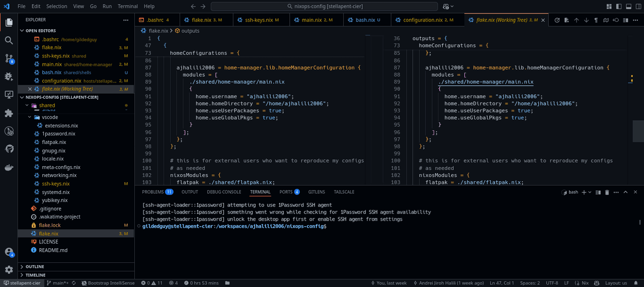Viewport: 644px width, 287px height.
Task: Toggle whitespace paragraph icon in diff toolbar
Action: tap(596, 20)
